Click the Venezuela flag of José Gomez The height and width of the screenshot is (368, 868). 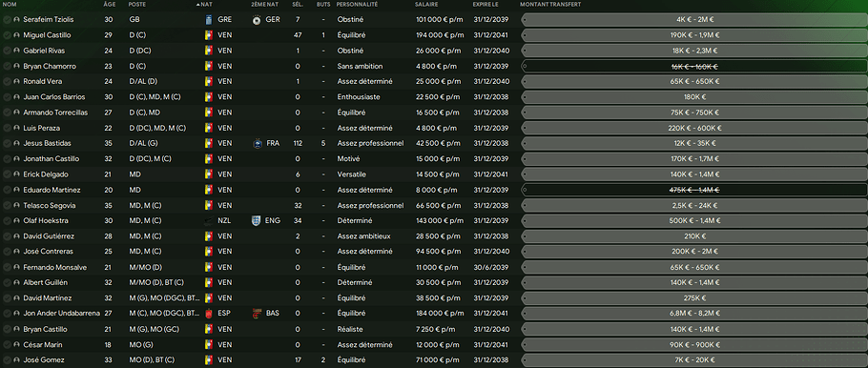click(208, 360)
